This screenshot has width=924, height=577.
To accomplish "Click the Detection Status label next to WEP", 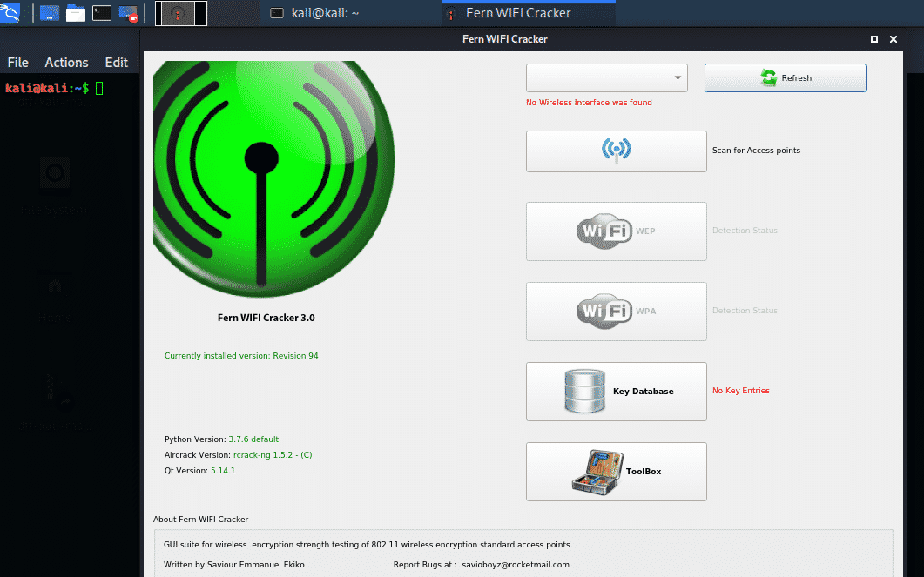I will click(x=745, y=231).
